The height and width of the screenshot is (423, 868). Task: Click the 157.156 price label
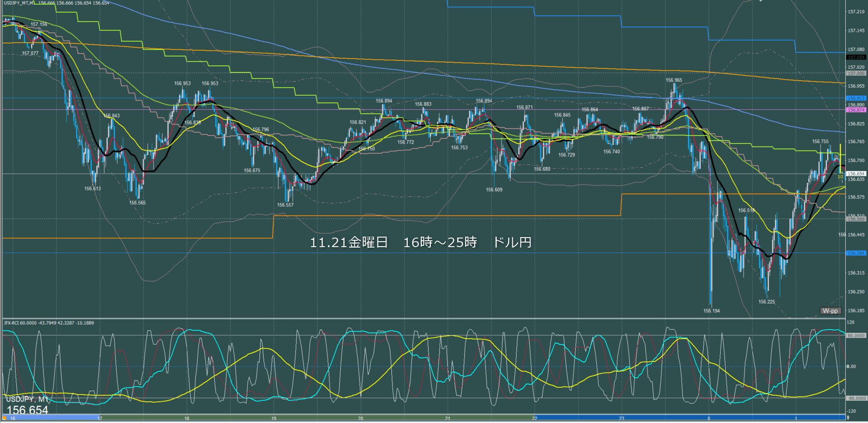coord(39,24)
